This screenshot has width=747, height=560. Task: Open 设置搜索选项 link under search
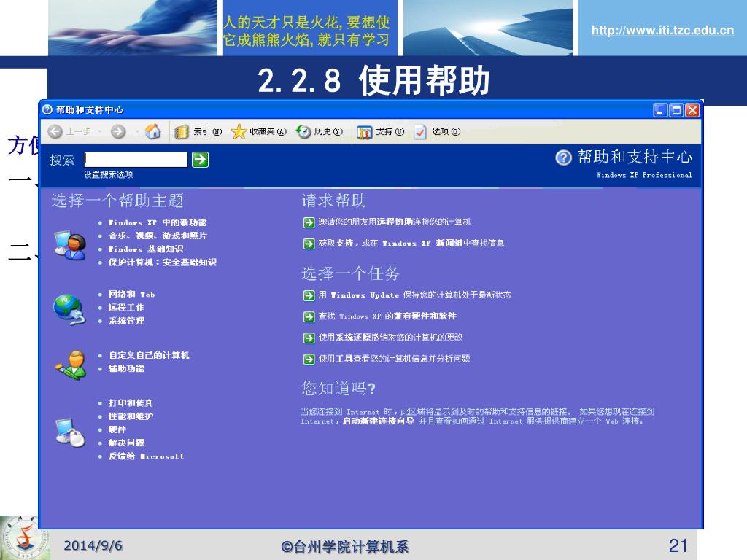click(x=108, y=175)
